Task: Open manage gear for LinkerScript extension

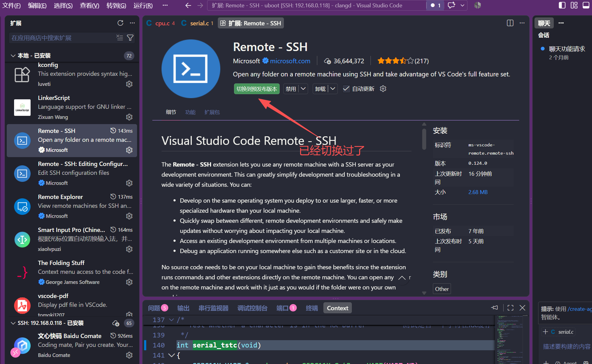Action: pos(129,117)
